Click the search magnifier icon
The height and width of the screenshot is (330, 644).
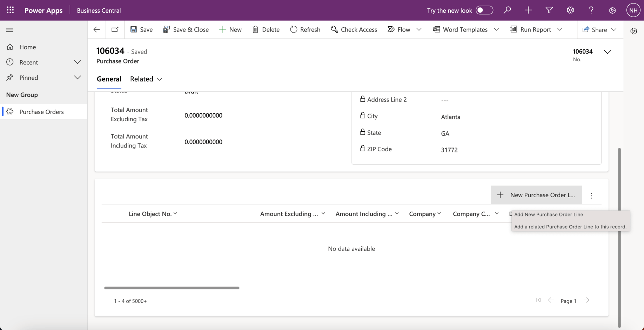coord(507,10)
